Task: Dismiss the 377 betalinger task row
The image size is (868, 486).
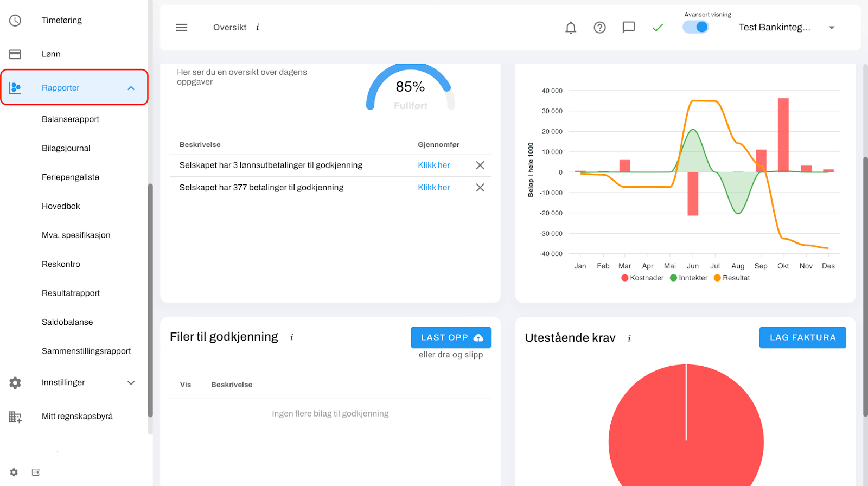Action: (480, 188)
